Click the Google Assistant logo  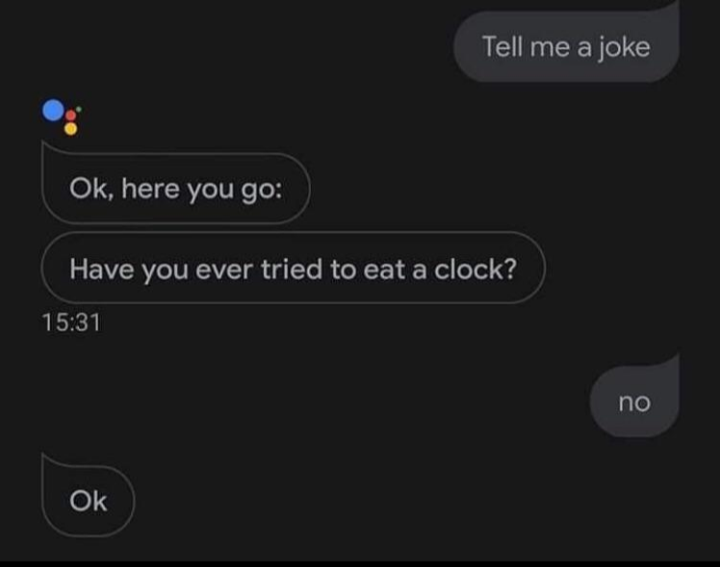pos(62,117)
